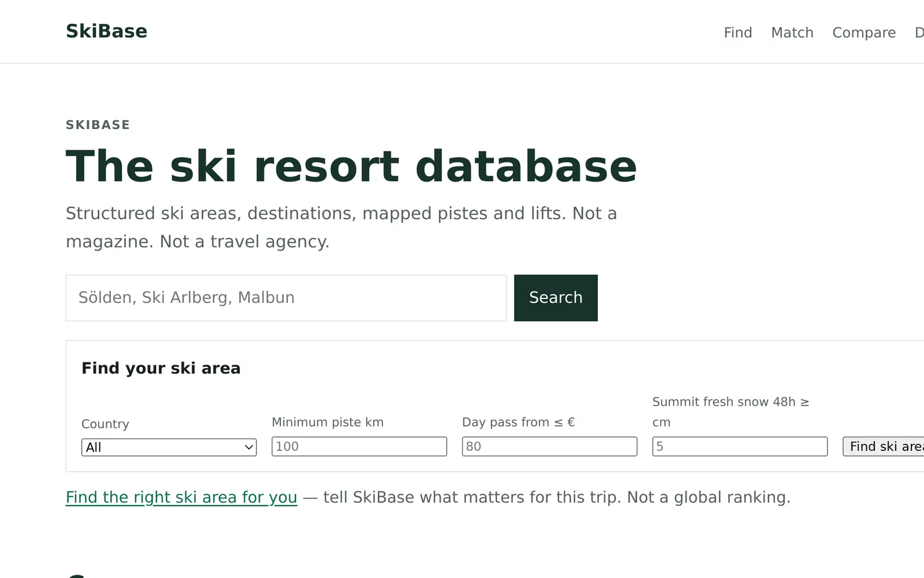Open the Compare navigation link
924x578 pixels.
864,32
